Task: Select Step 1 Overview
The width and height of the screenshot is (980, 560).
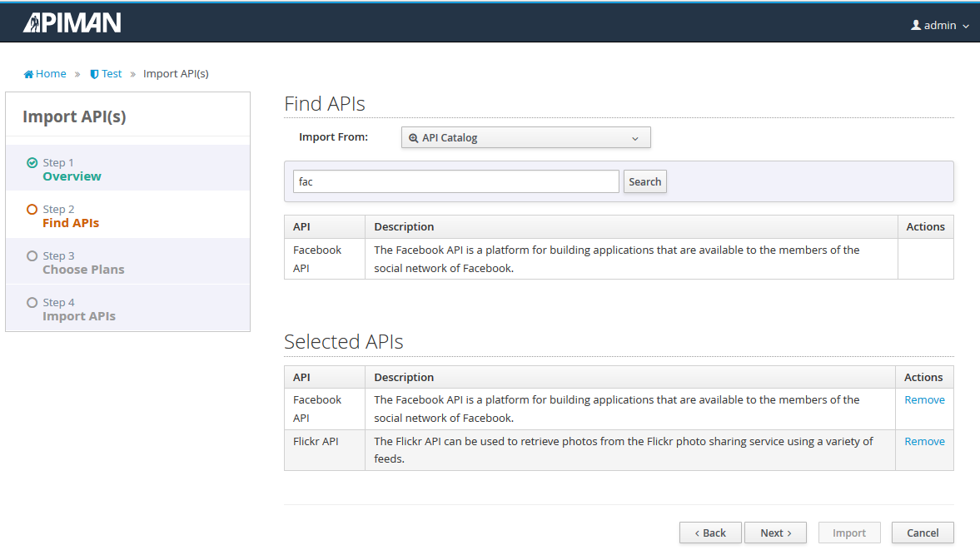Action: pyautogui.click(x=127, y=169)
